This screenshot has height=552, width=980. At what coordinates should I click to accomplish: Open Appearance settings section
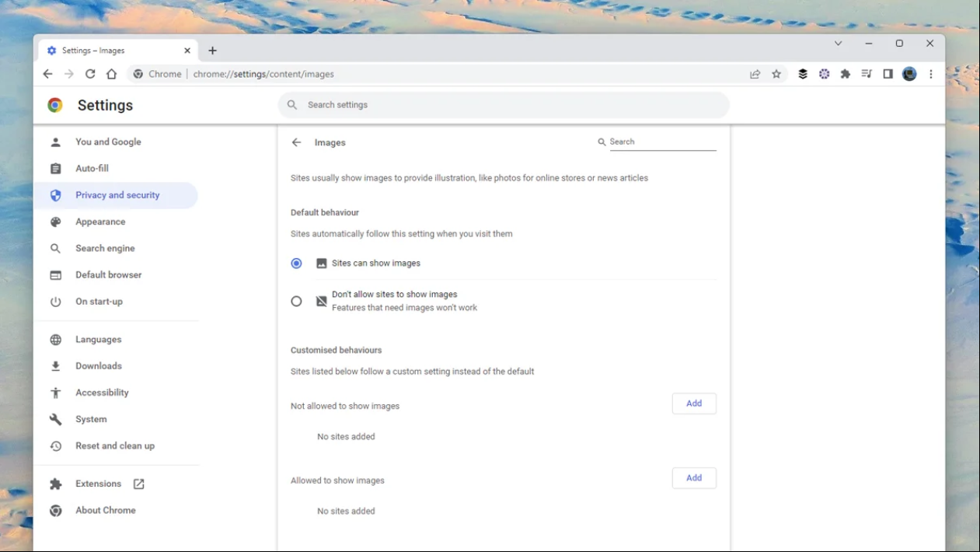[x=100, y=222]
